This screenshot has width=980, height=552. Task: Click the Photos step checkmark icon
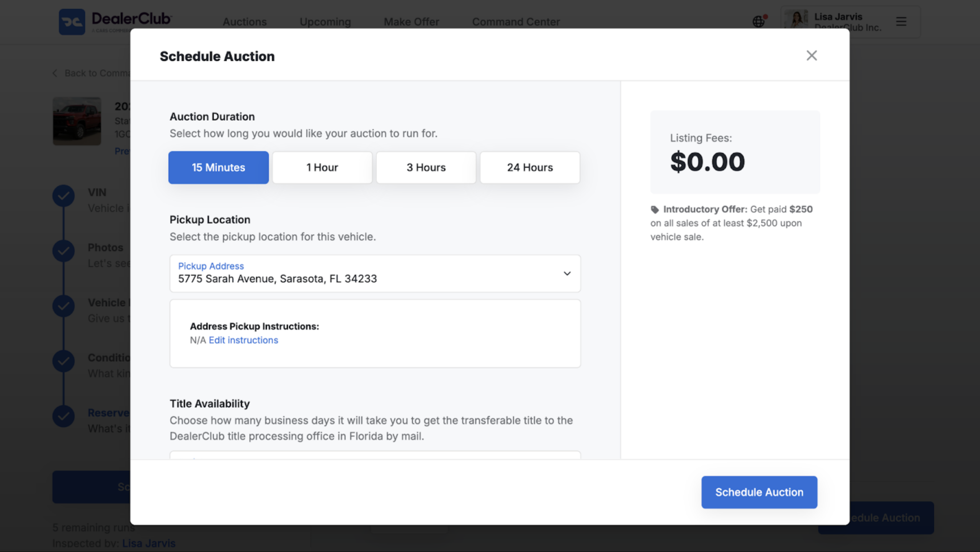click(64, 251)
